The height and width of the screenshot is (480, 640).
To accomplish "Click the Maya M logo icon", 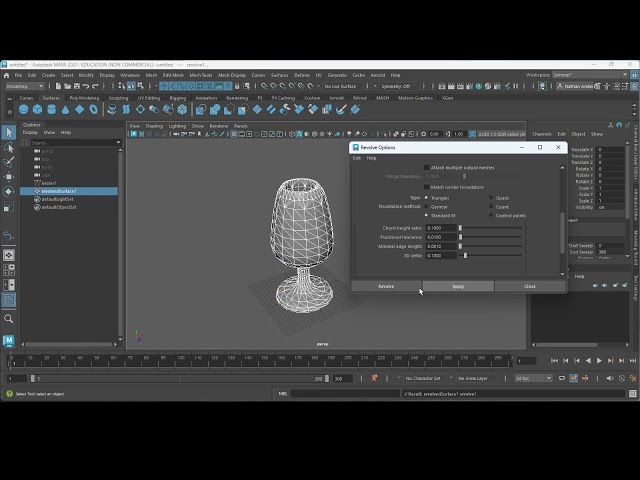I will click(x=9, y=340).
